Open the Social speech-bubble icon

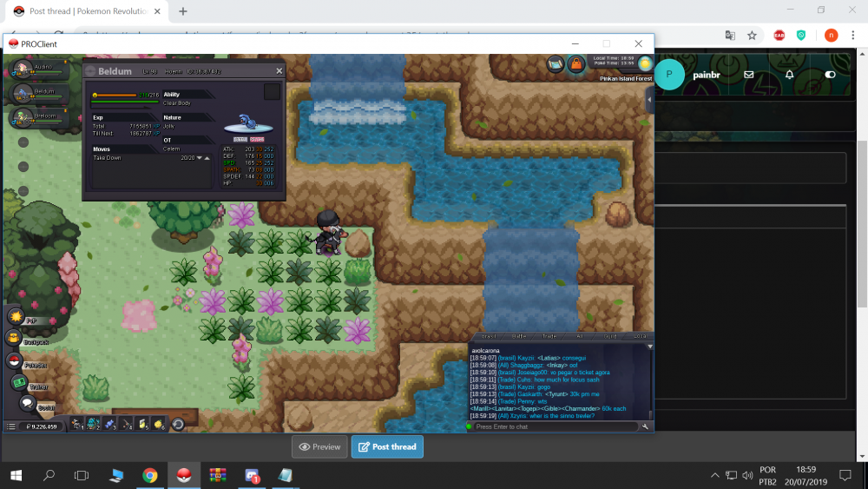click(27, 404)
